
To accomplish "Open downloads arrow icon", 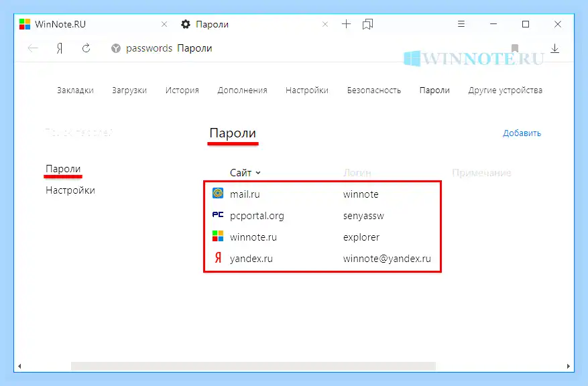I will point(555,48).
